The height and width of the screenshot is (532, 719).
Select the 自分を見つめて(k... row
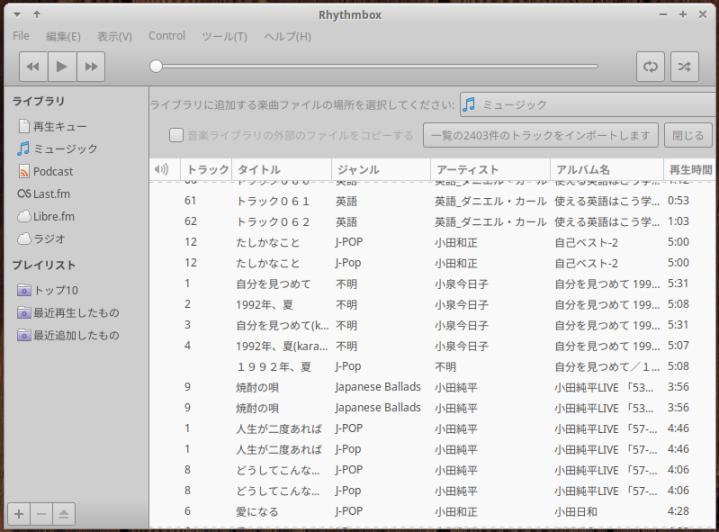point(432,325)
